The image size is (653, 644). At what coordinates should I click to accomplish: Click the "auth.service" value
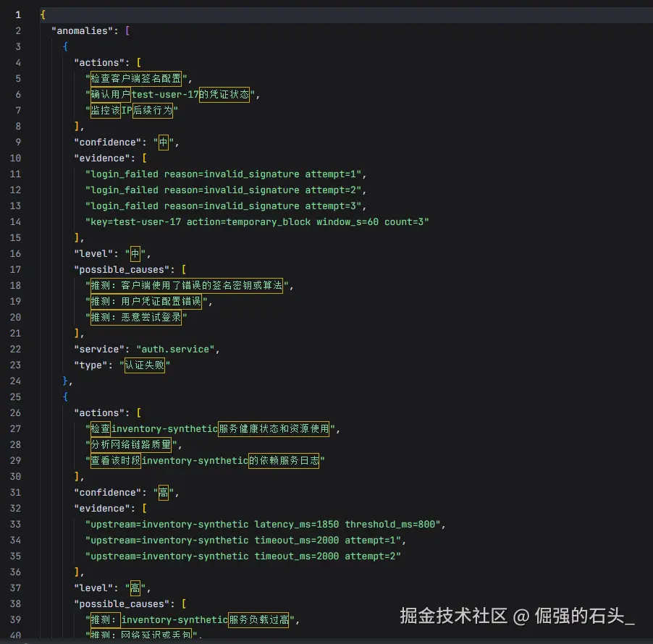[x=175, y=349]
